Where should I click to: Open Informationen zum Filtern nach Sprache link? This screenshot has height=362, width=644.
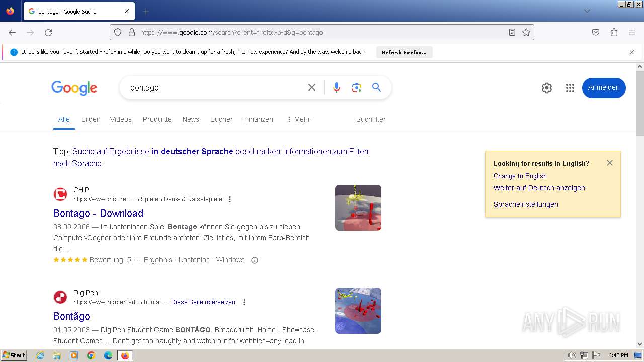click(x=212, y=157)
